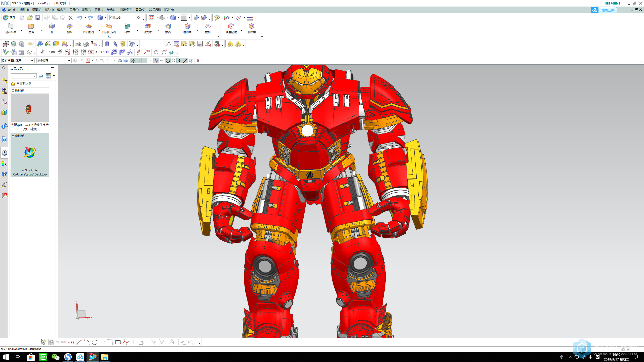This screenshot has width=644, height=362.
Task: Select the Rectangle sketch tool
Action: (118, 342)
